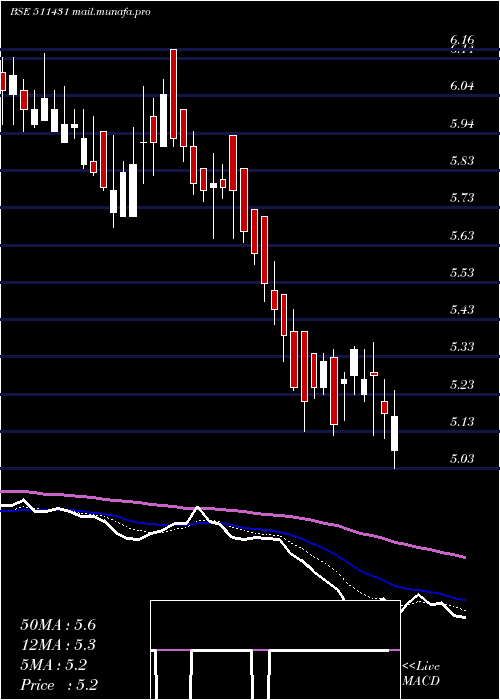Click the '<<Live MACD' label
The image size is (500, 700).
click(421, 673)
